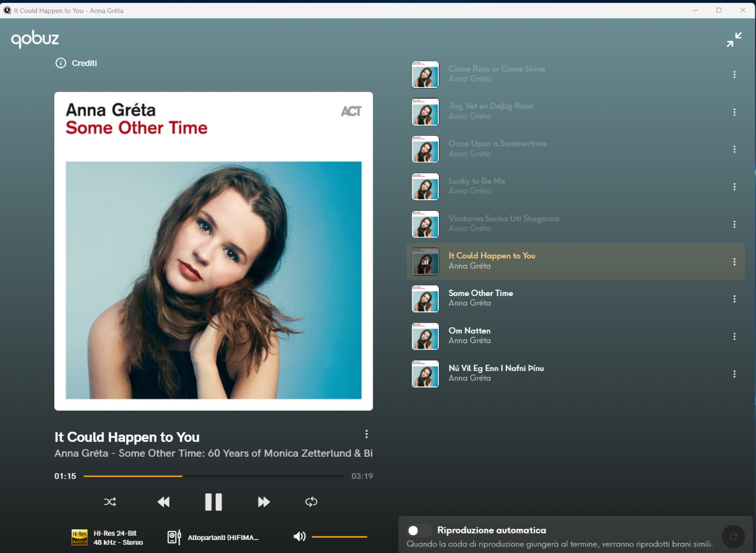Click the thumbnail for Once Upon a Summertime
The width and height of the screenshot is (756, 553).
(x=425, y=149)
